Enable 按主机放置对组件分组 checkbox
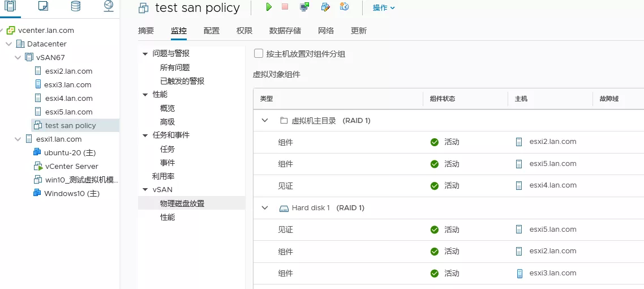The width and height of the screenshot is (644, 289). (259, 54)
